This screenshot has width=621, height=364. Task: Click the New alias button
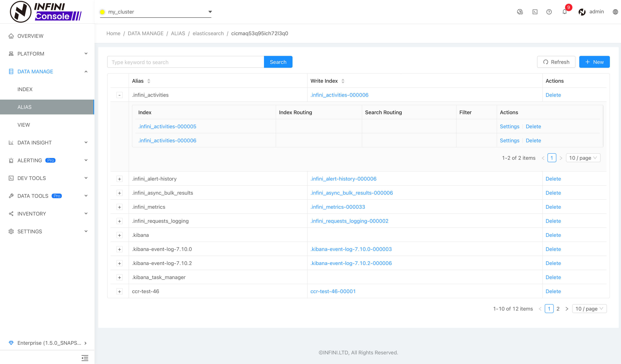[594, 62]
